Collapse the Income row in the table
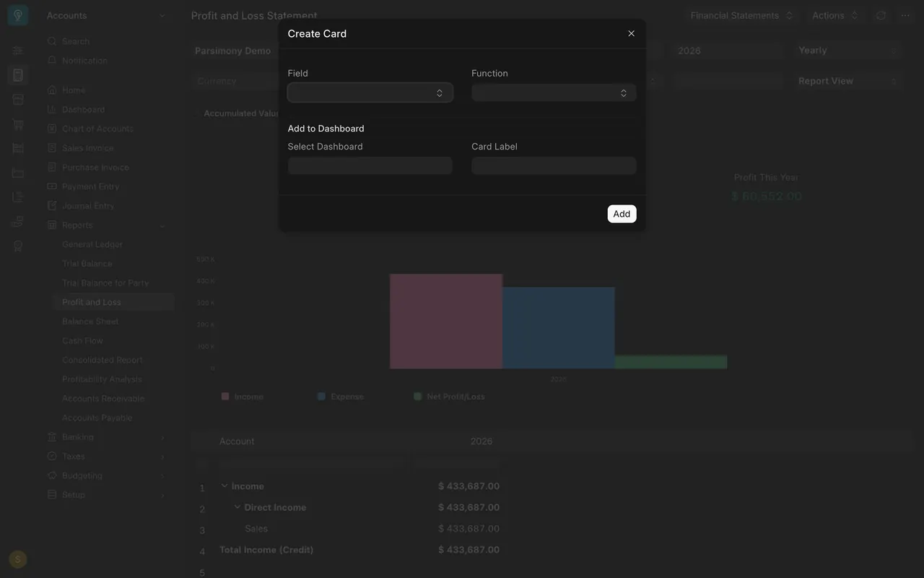This screenshot has height=578, width=924. pyautogui.click(x=225, y=486)
